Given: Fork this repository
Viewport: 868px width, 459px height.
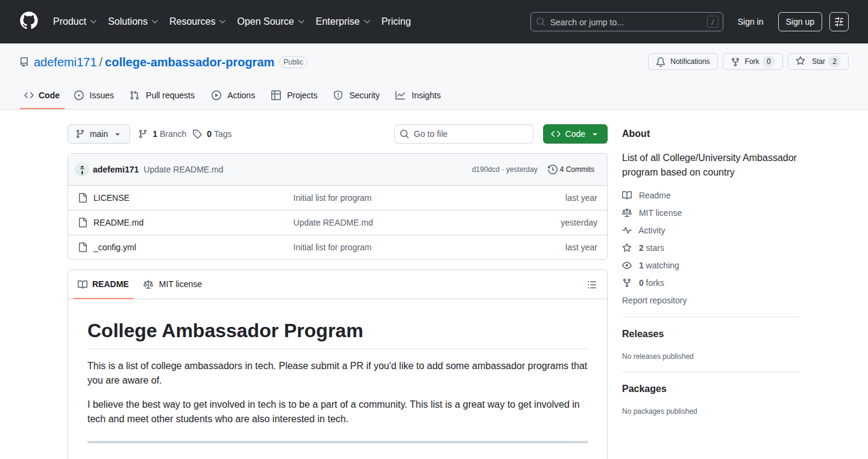Looking at the screenshot, I should pyautogui.click(x=753, y=62).
